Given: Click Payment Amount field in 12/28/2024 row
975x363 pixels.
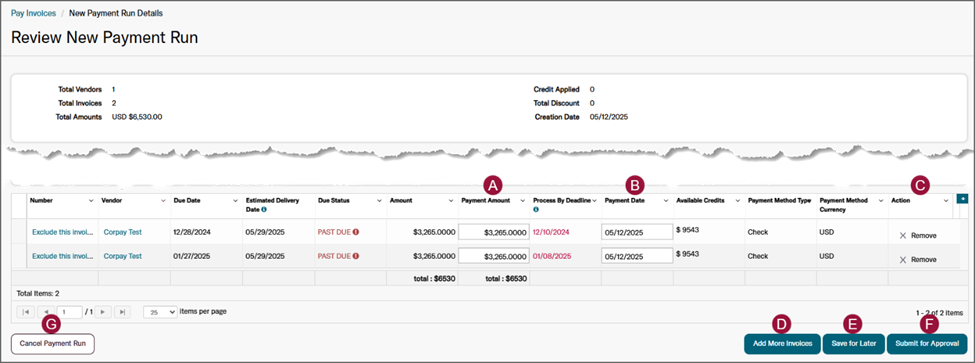Looking at the screenshot, I should tap(494, 232).
